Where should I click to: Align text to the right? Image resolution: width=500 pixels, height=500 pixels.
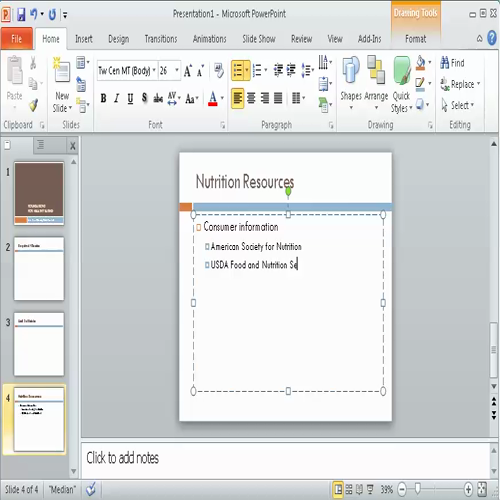coord(265,98)
